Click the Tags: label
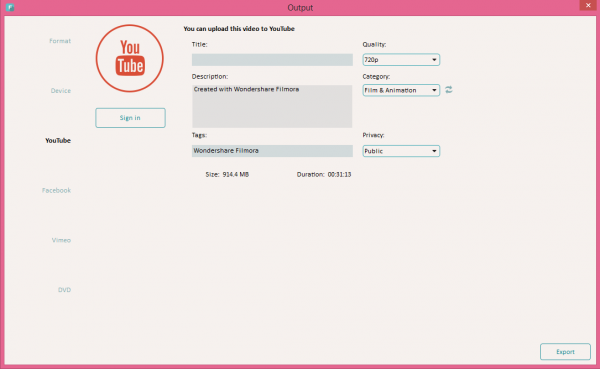 [x=199, y=135]
